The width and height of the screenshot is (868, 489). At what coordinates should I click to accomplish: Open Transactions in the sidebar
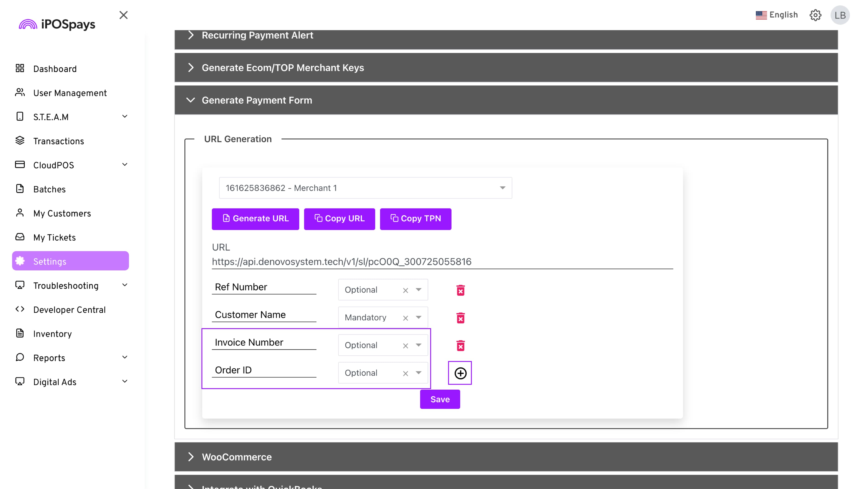click(x=58, y=141)
